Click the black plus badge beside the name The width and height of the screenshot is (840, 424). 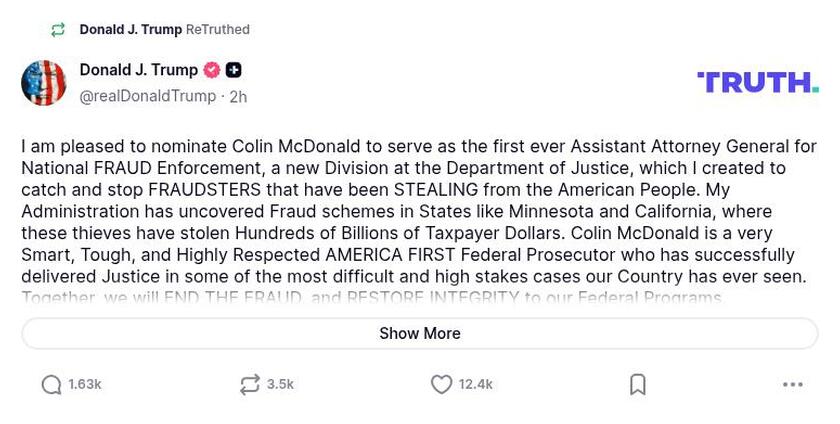[233, 70]
